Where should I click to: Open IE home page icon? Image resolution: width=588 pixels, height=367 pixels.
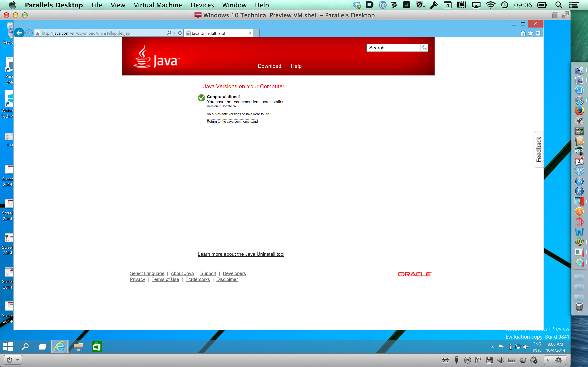(523, 33)
